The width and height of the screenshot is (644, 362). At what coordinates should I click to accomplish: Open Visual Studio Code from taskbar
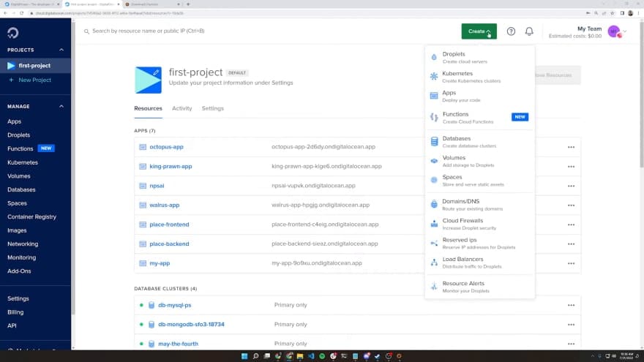[311, 356]
